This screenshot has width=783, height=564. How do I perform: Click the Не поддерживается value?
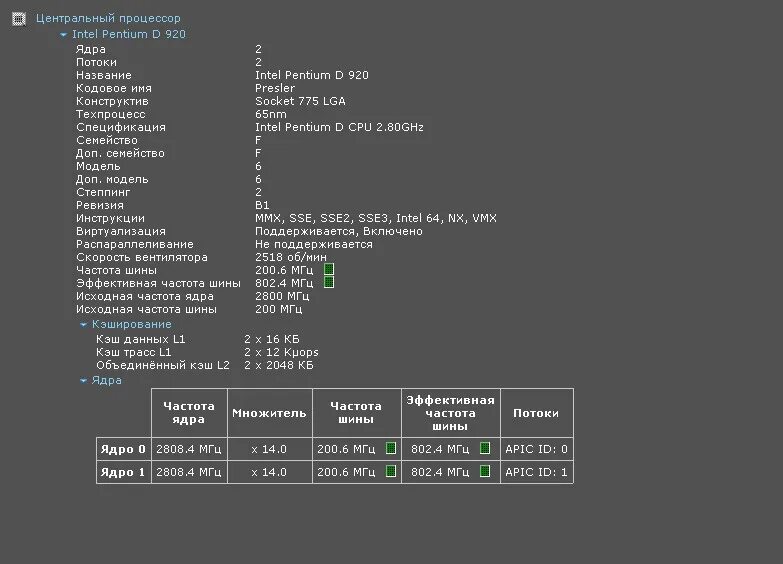(314, 244)
